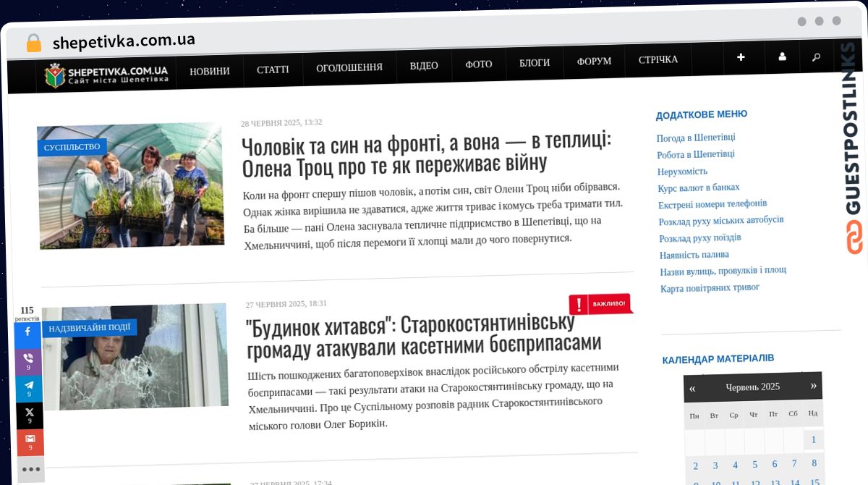Click the 115 reposts counter
The height and width of the screenshot is (485, 868).
(27, 313)
